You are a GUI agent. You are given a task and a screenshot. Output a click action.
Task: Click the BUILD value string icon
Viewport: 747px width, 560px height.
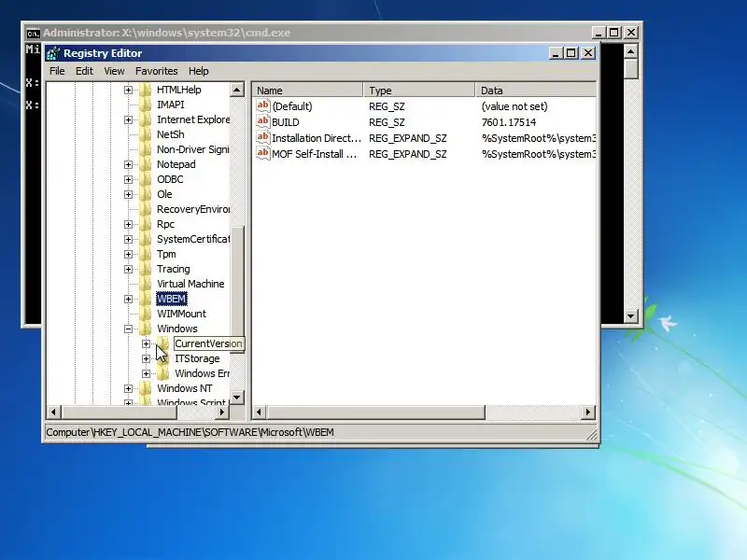pyautogui.click(x=263, y=121)
